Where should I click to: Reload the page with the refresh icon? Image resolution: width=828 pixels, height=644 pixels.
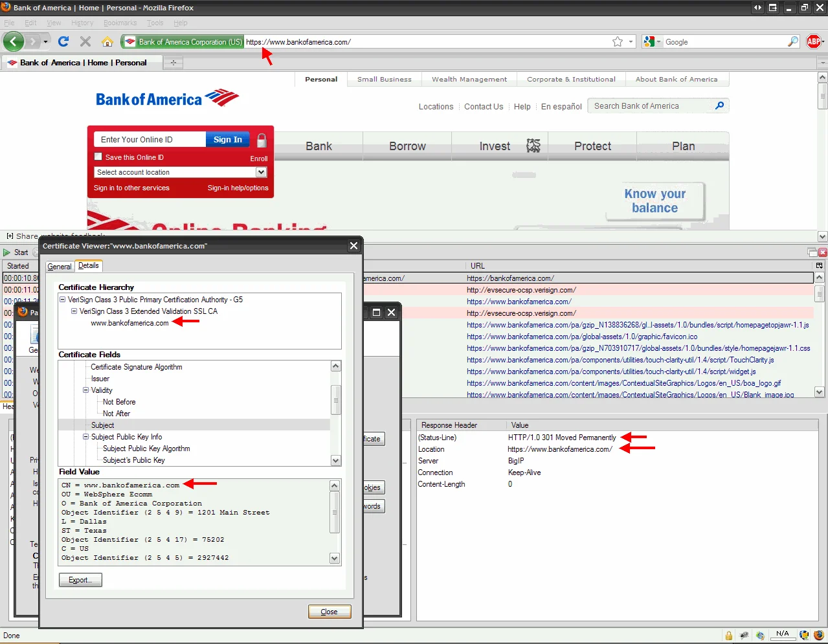click(x=63, y=41)
